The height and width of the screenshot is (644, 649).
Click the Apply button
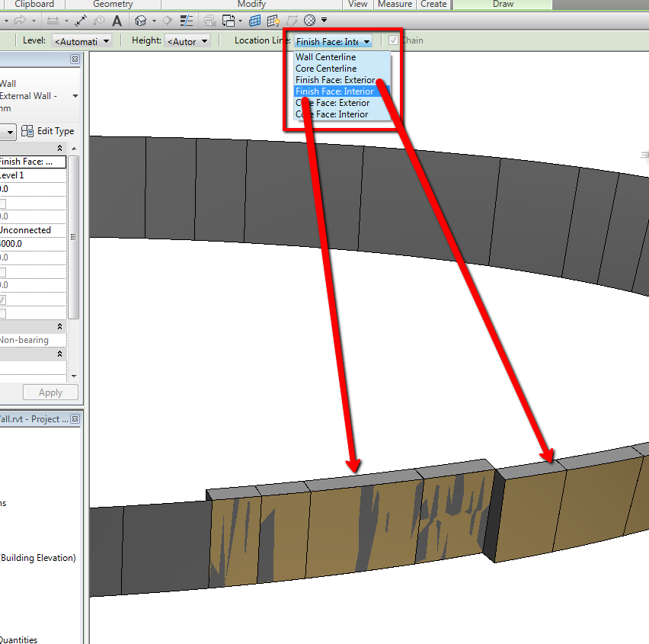pos(50,392)
